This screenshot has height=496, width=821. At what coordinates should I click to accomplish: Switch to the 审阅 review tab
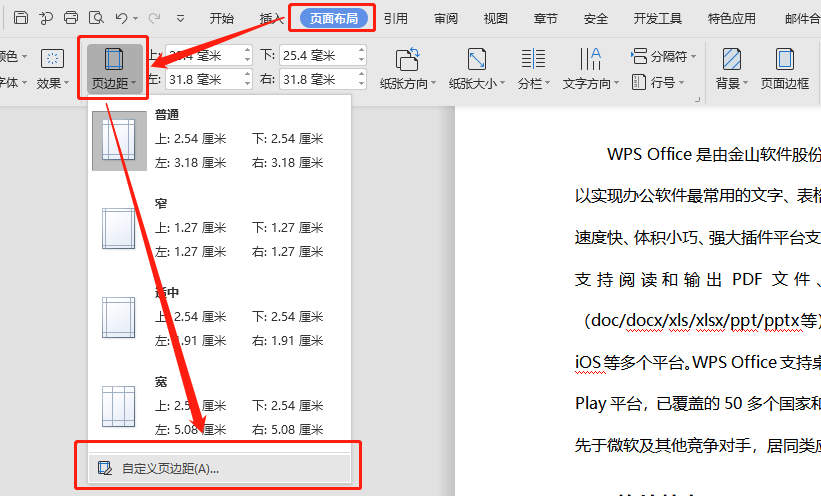pos(447,18)
